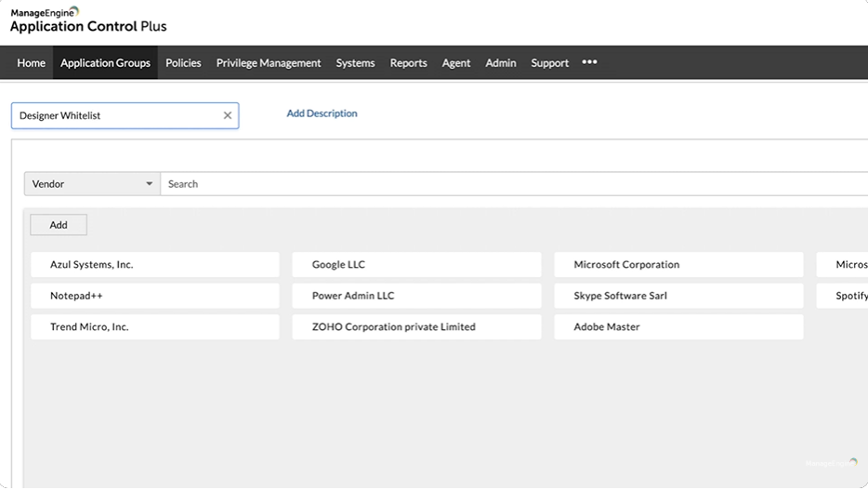This screenshot has height=490, width=868.
Task: Open Privilege Management tab
Action: click(269, 62)
